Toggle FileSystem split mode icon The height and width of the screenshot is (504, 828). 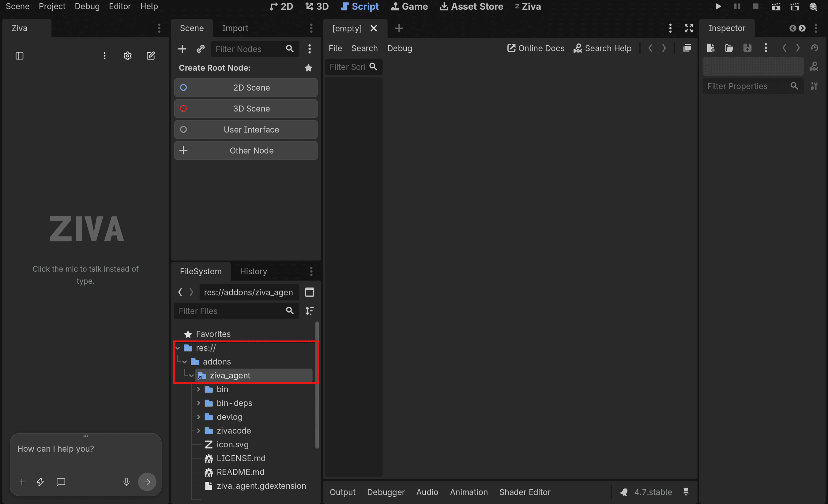[x=310, y=292]
